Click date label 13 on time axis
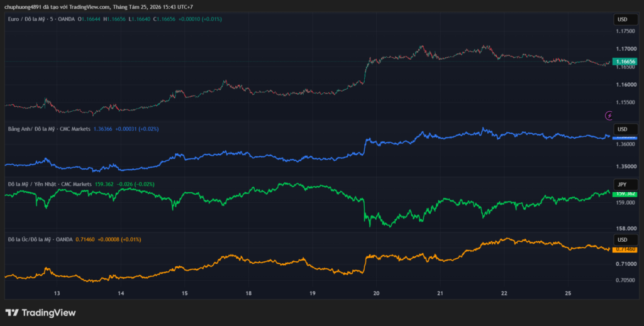This screenshot has width=644, height=326. [x=57, y=293]
